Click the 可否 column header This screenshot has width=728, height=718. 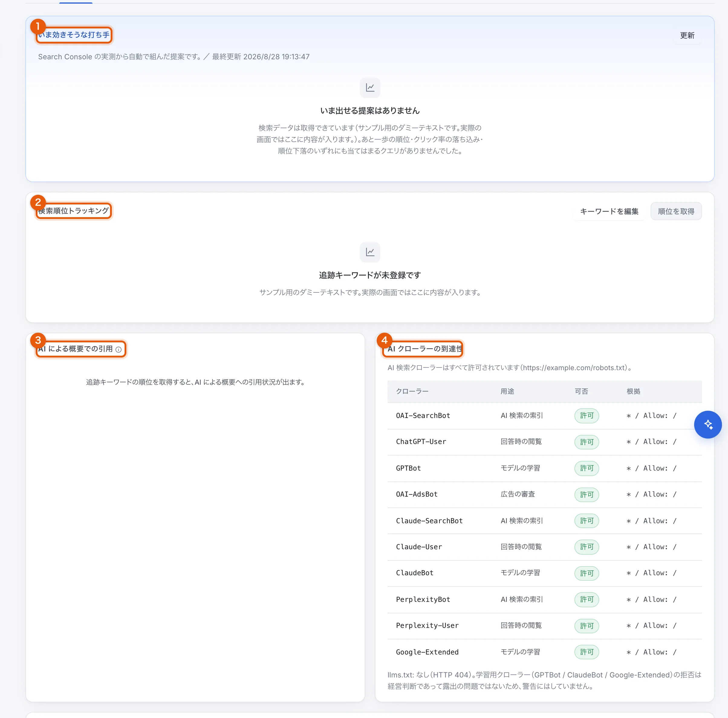pos(581,391)
